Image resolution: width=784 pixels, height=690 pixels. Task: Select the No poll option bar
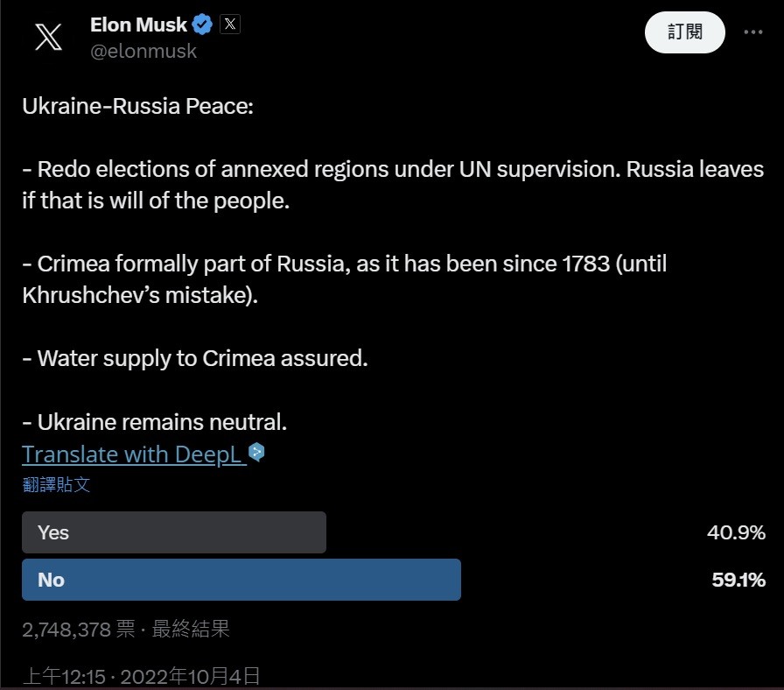[x=241, y=580]
